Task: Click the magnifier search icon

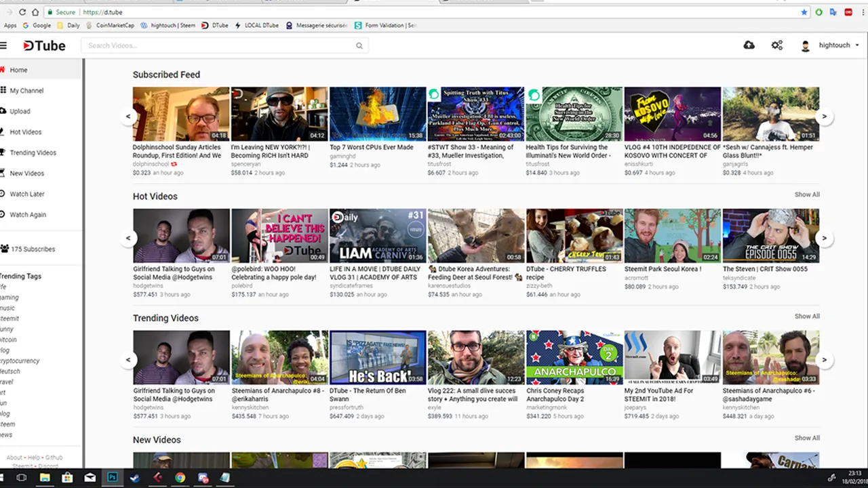Action: coord(359,46)
